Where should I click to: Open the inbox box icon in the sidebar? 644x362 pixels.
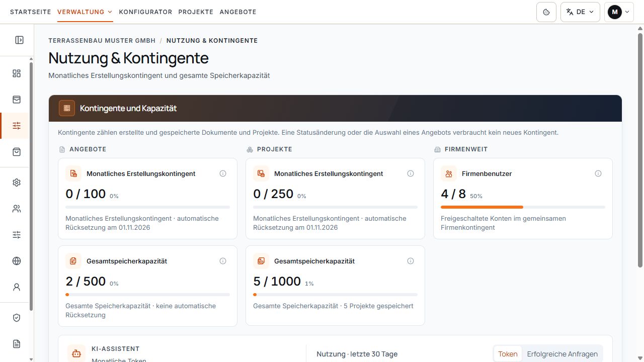(17, 100)
